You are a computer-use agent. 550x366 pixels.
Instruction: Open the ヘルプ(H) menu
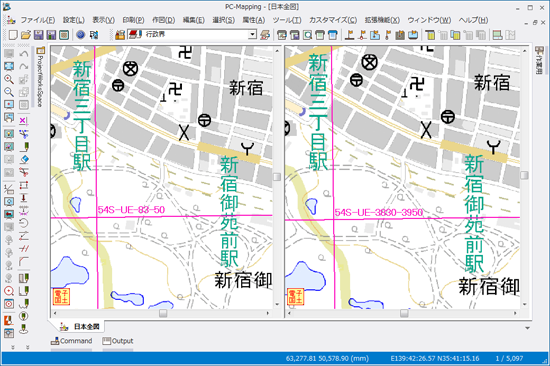tap(473, 20)
